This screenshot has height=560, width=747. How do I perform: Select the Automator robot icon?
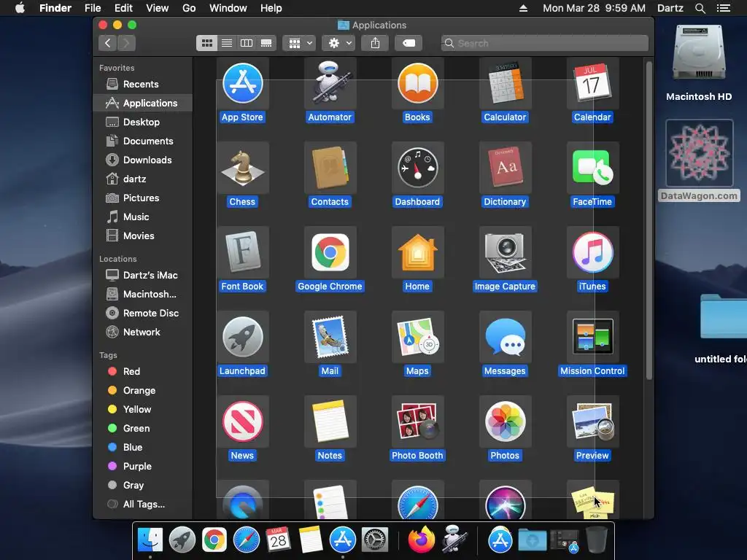coord(330,83)
